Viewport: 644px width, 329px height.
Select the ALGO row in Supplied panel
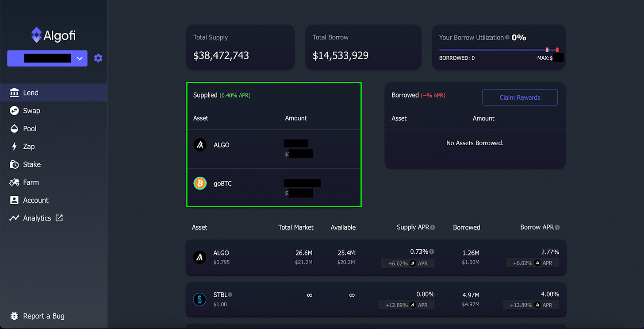274,149
